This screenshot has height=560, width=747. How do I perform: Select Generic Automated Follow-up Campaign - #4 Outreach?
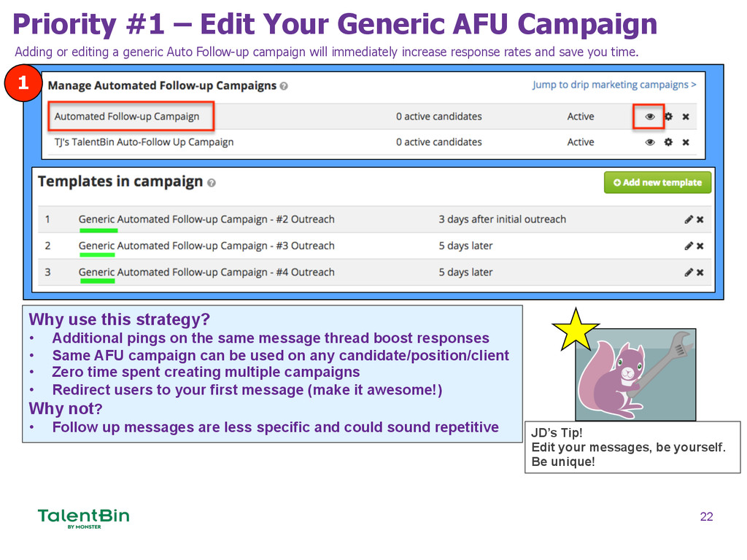coord(206,273)
